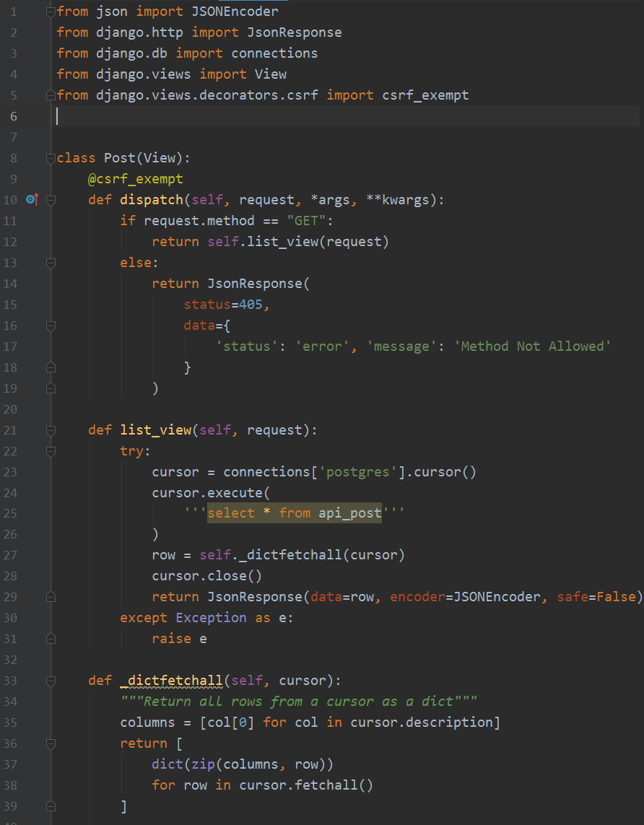644x825 pixels.
Task: Fold the return list on line 36
Action: (51, 743)
